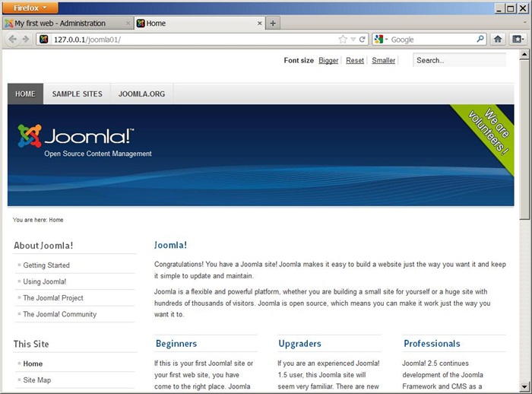532x394 pixels.
Task: Bookmark this page with the star icon
Action: point(343,40)
